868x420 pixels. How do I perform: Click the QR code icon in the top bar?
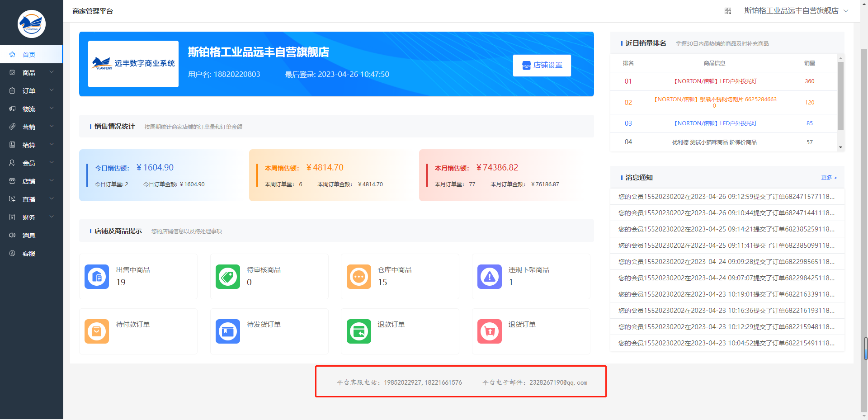(x=728, y=11)
